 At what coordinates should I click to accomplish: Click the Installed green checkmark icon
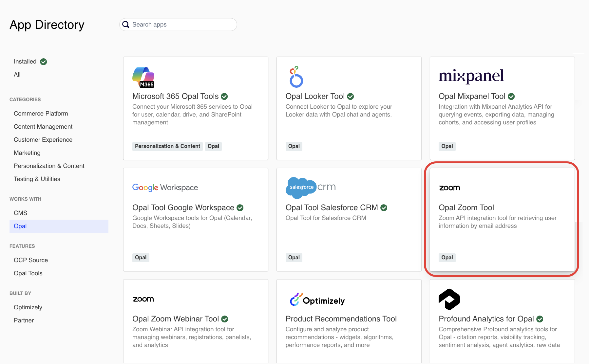click(43, 62)
